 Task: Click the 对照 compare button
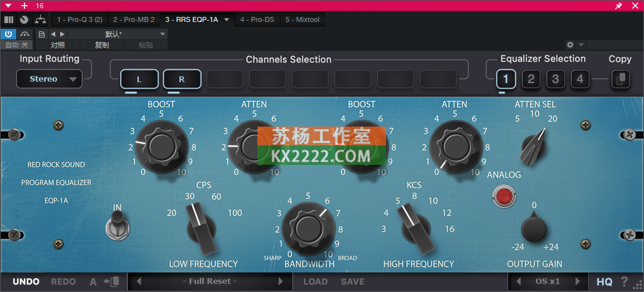[x=58, y=45]
